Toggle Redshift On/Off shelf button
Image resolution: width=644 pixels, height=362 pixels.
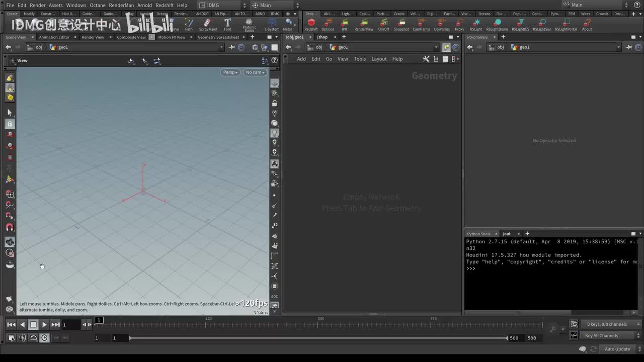pos(383,24)
